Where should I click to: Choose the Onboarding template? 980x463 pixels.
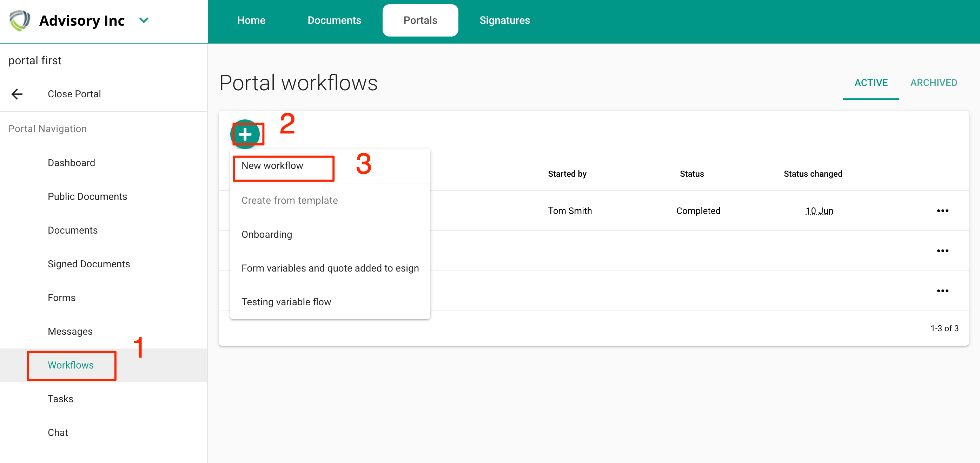tap(267, 235)
